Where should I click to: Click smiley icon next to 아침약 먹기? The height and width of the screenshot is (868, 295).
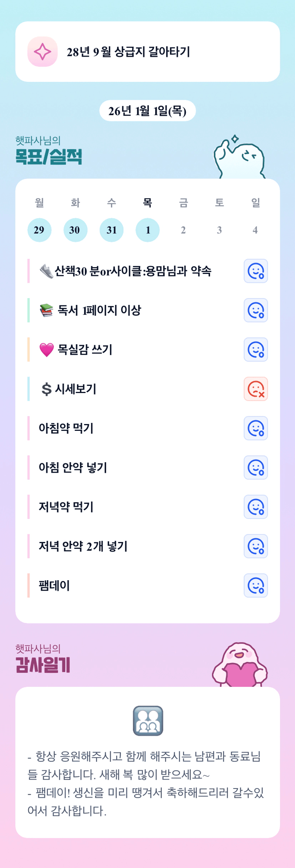(x=255, y=428)
